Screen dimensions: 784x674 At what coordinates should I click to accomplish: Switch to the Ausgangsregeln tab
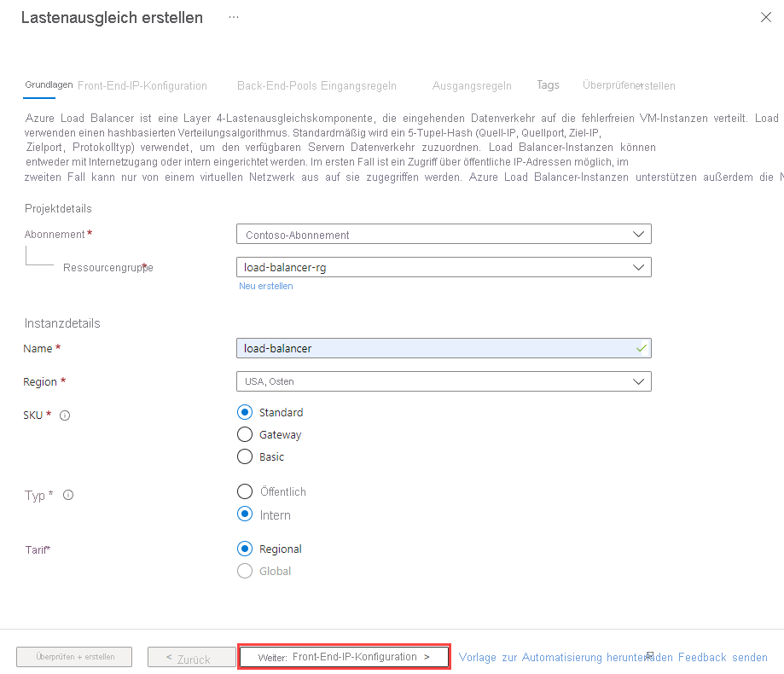coord(472,85)
